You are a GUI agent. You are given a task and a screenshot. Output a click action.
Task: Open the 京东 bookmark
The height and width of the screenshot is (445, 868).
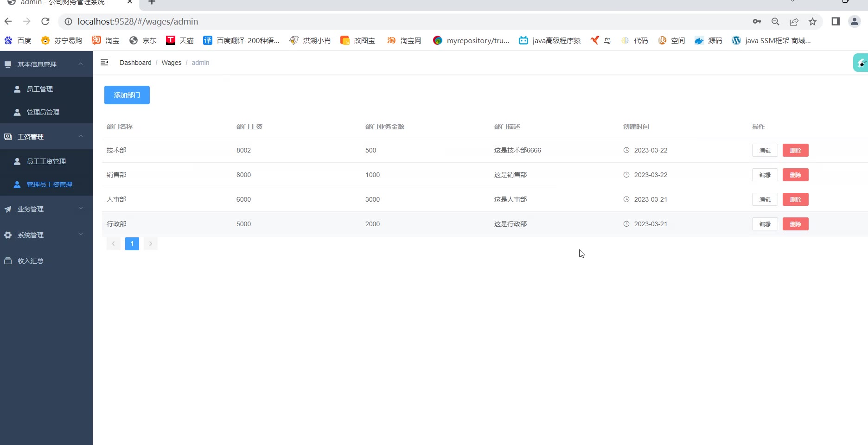[x=143, y=40]
